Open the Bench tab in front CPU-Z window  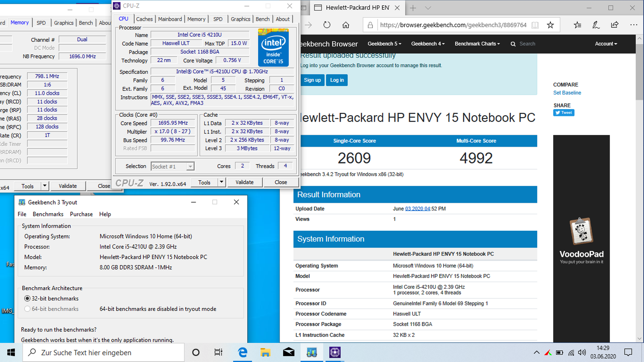click(263, 19)
